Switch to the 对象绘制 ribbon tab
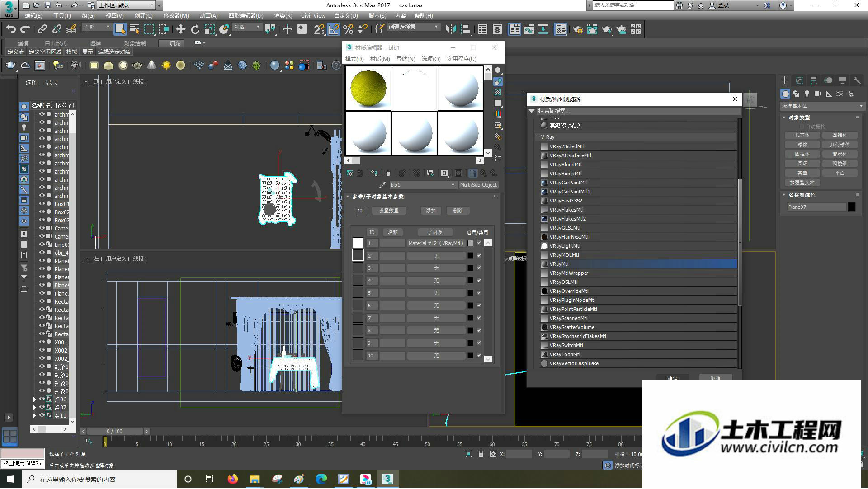The width and height of the screenshot is (868, 489). 135,43
